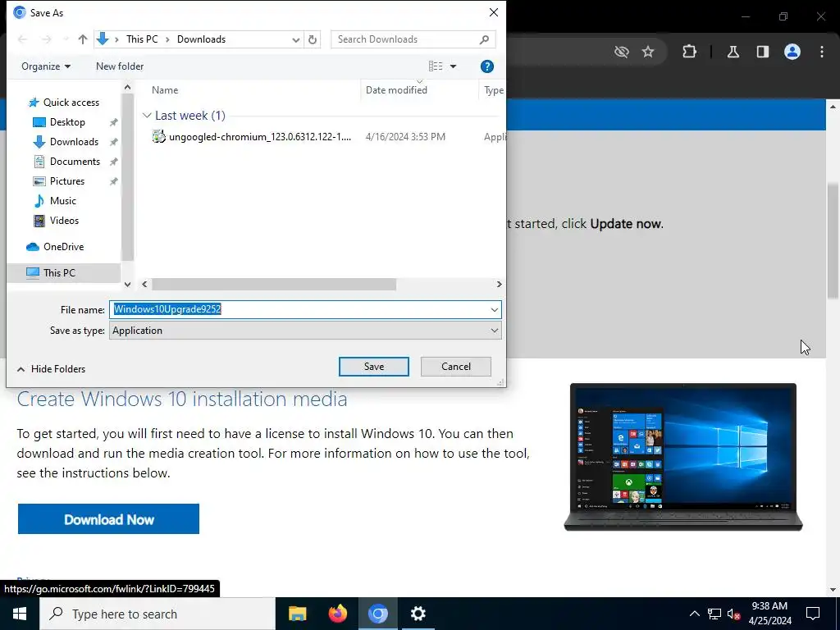Refresh the Downloads folder listing
Viewport: 840px width, 630px height.
(313, 39)
